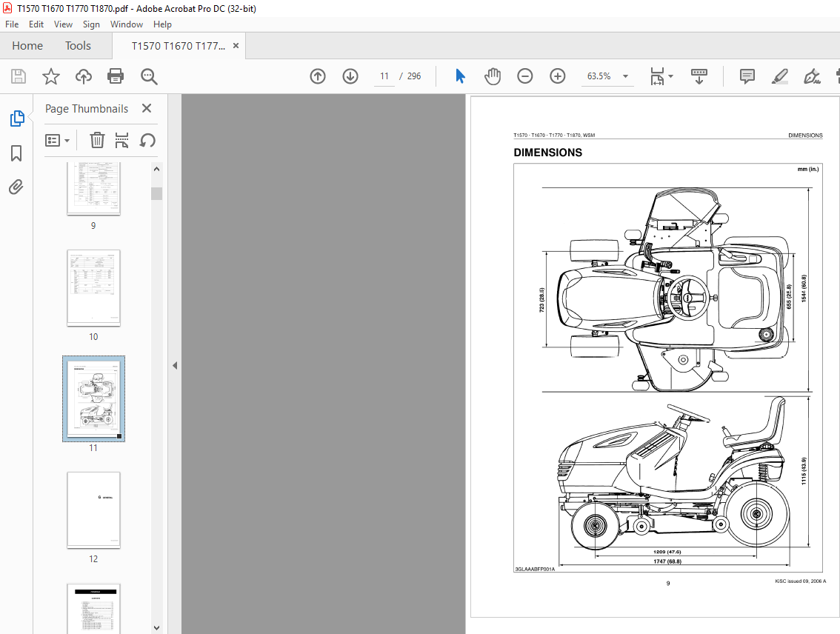840x634 pixels.
Task: Go to previous page arrow
Action: pos(318,76)
